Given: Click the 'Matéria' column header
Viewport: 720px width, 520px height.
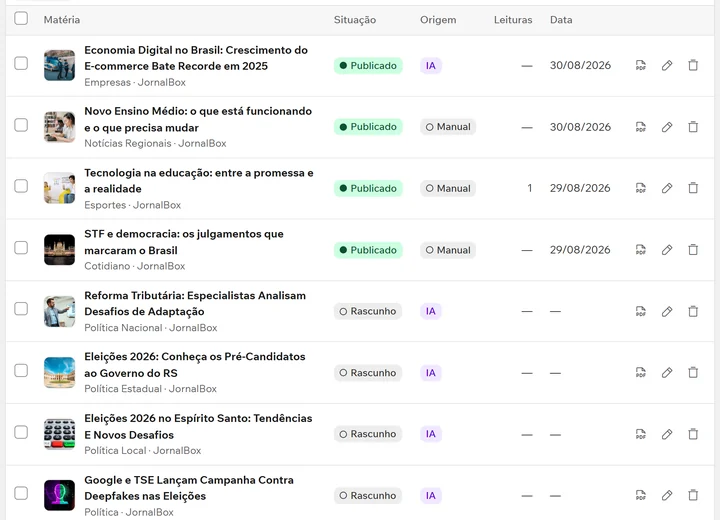Looking at the screenshot, I should point(62,20).
